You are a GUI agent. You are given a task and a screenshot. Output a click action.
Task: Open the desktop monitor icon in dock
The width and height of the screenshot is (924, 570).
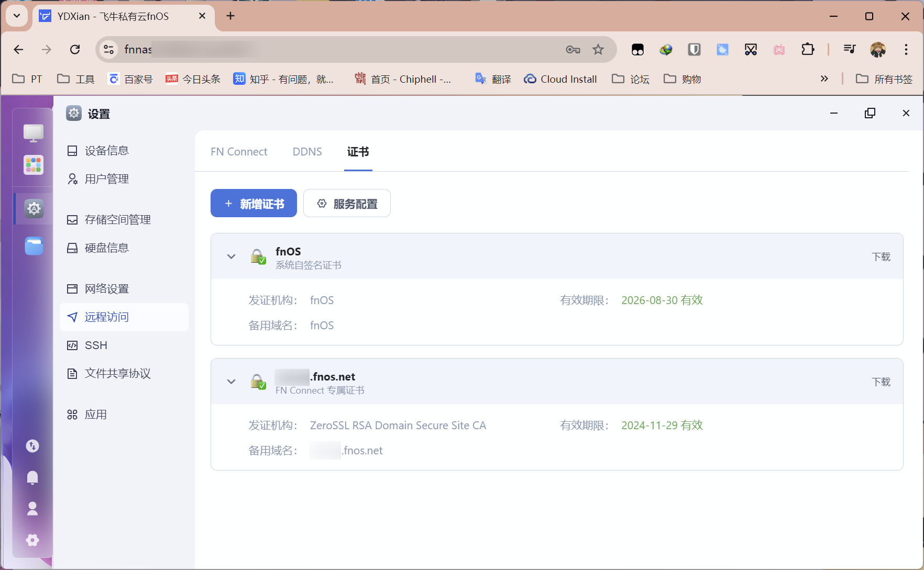click(34, 132)
